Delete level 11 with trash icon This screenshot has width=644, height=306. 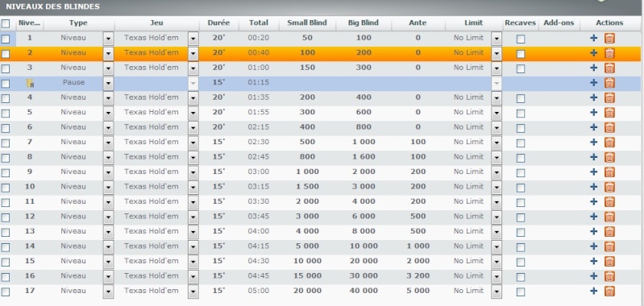coord(610,202)
